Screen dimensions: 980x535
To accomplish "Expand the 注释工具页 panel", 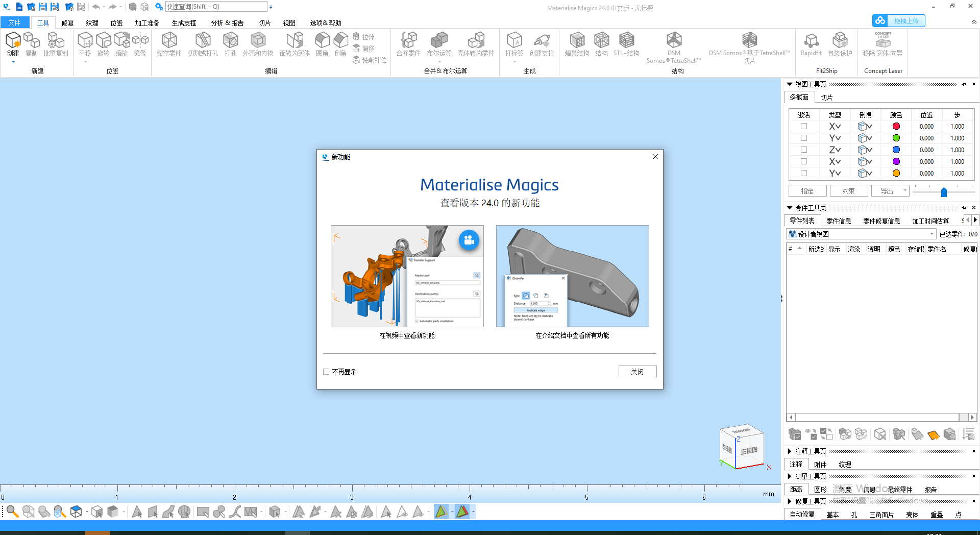I will (x=790, y=451).
